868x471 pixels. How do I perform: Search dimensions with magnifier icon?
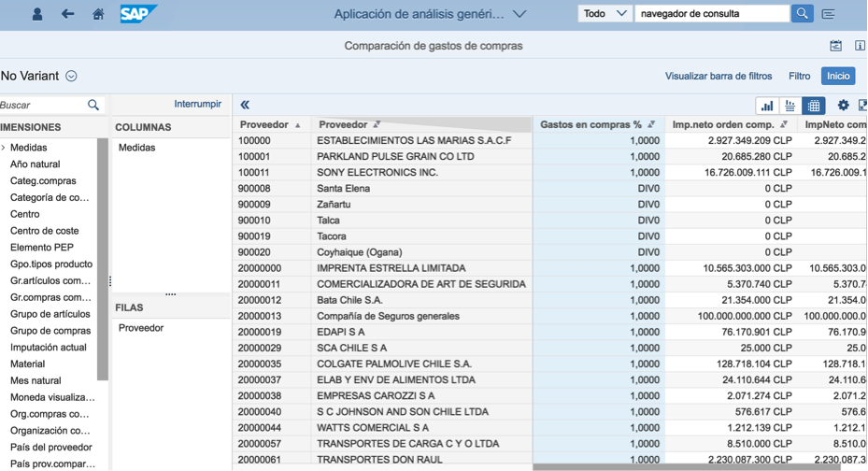tap(93, 105)
